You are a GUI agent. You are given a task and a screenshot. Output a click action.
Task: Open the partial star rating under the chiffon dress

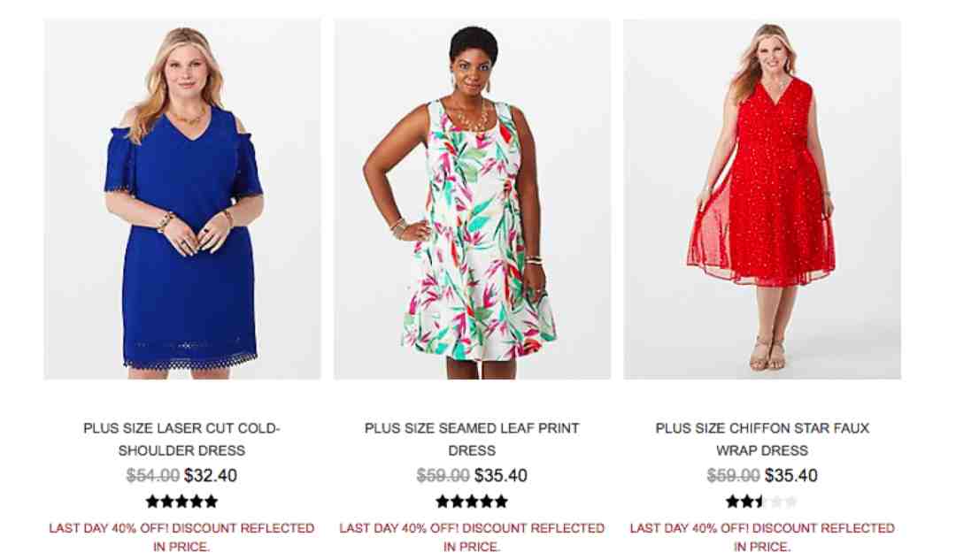tap(762, 502)
